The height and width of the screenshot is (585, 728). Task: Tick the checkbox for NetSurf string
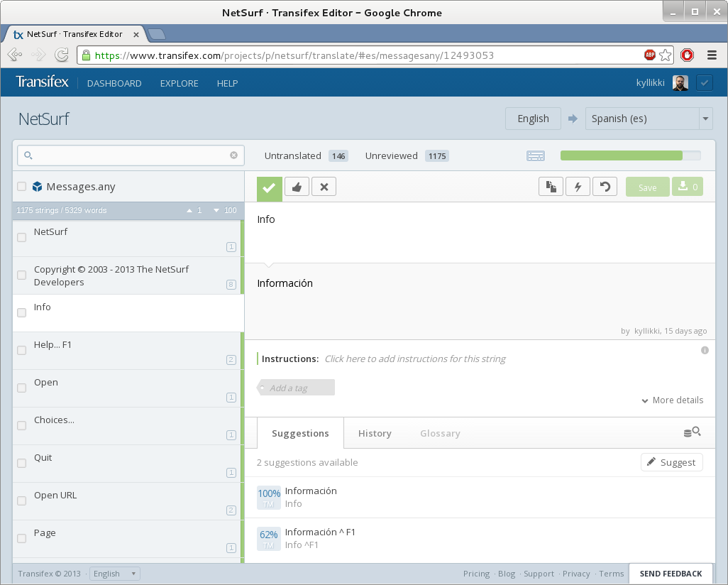point(21,237)
